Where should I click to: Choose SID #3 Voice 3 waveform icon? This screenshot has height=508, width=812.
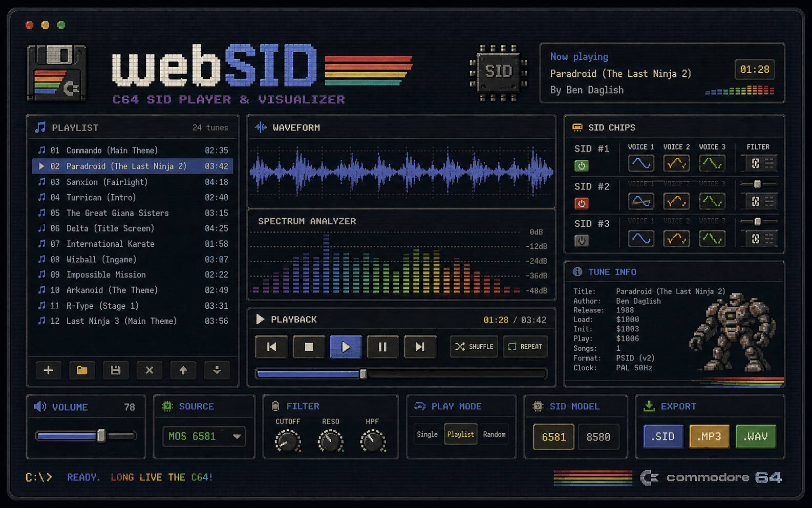(x=712, y=239)
